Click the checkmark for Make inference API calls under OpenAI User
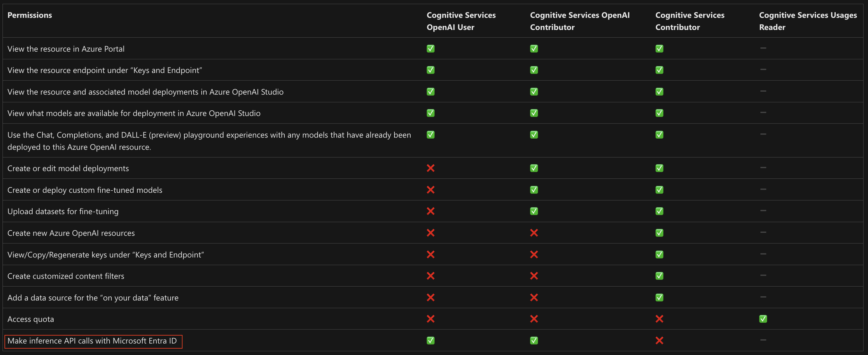868x355 pixels. click(430, 341)
